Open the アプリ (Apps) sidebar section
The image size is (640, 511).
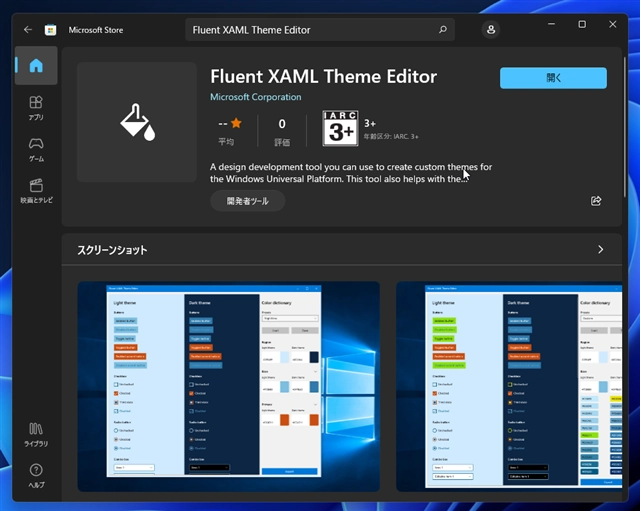pyautogui.click(x=36, y=108)
